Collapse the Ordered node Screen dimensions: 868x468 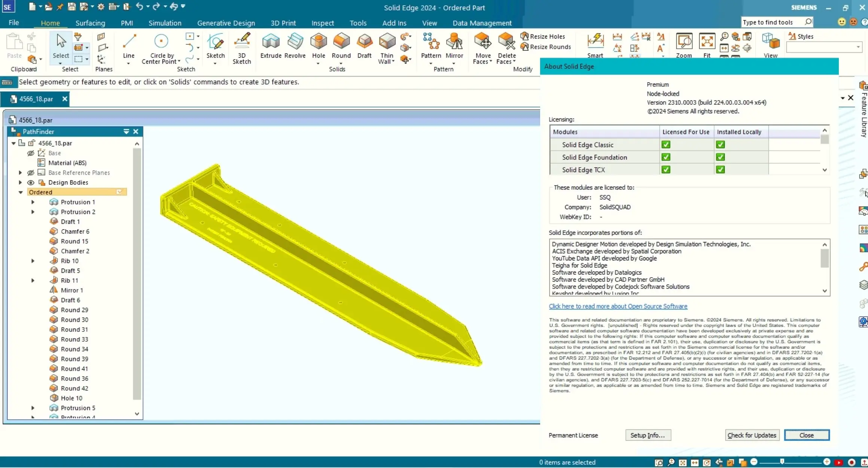pos(21,192)
